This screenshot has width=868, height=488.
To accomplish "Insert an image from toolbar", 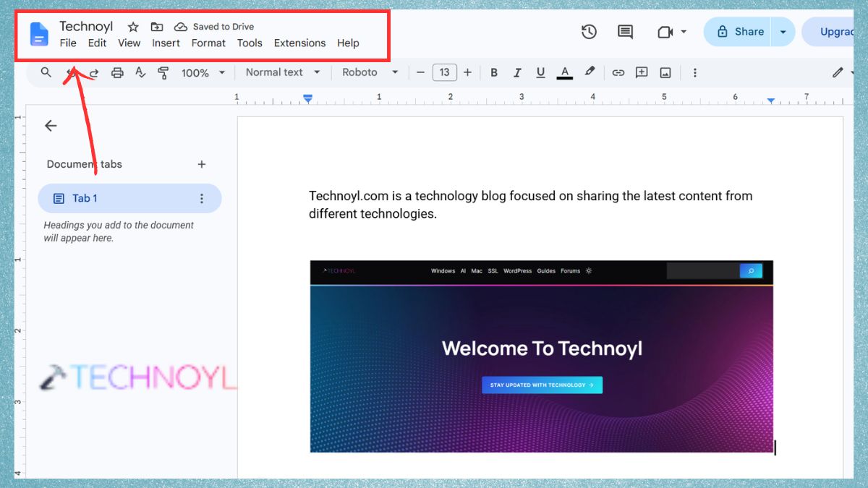I will click(x=665, y=72).
